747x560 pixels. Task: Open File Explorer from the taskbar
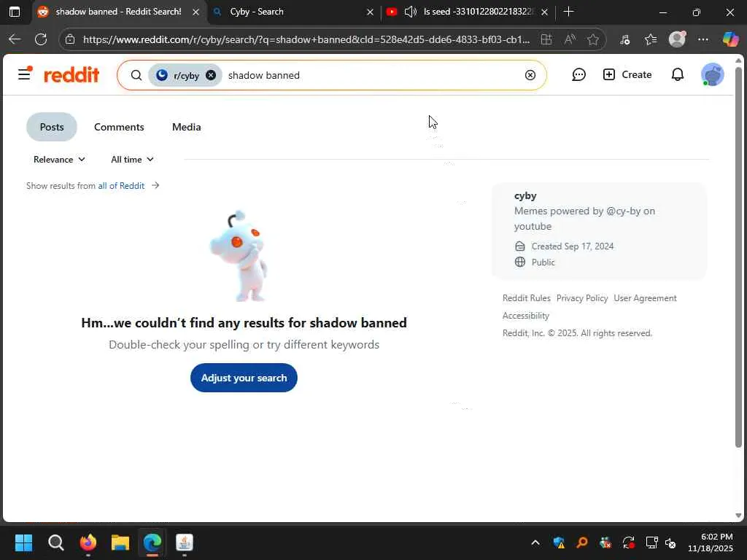point(120,542)
